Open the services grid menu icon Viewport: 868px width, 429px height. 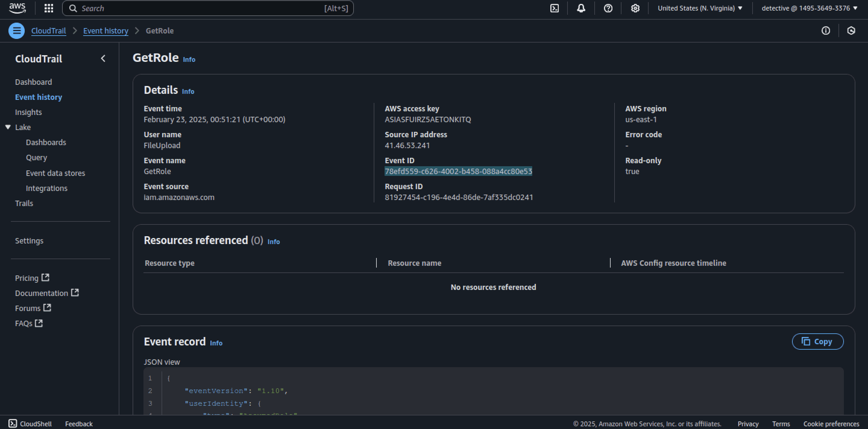coord(49,8)
